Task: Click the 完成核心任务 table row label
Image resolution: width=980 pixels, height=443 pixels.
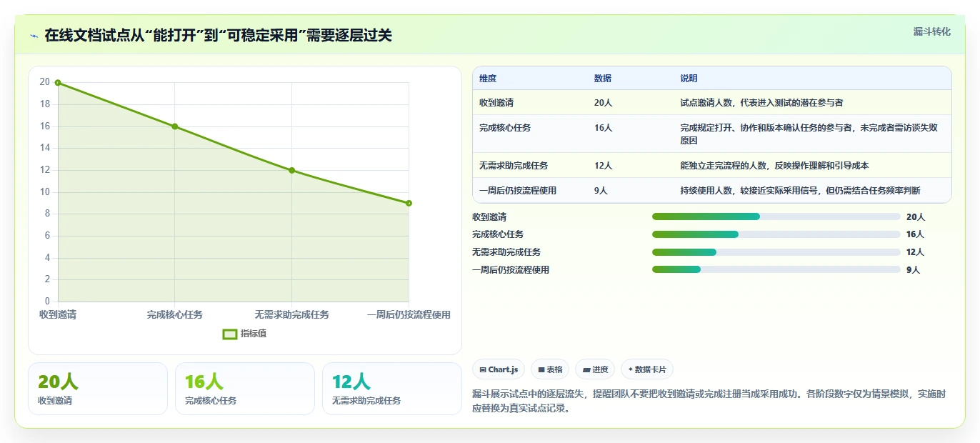Action: coord(505,128)
